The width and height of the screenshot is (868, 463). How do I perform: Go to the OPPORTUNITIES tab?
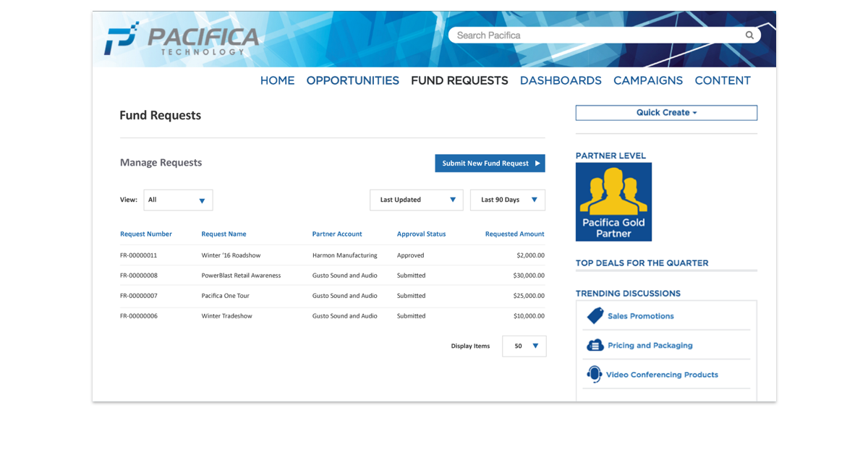[x=353, y=80]
